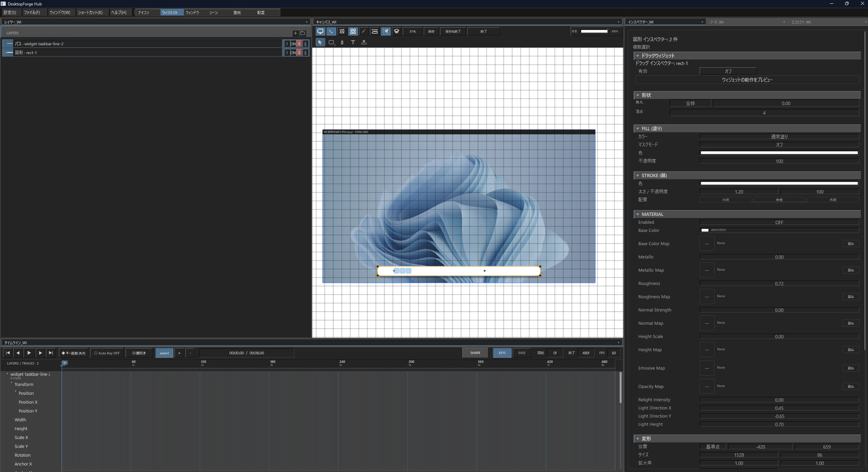Open the カラー 通常塗り dropdown
868x472 pixels.
779,136
